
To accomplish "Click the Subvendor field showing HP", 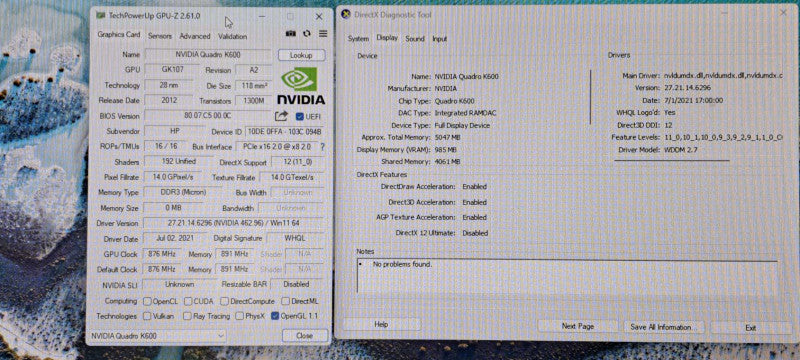I will [x=175, y=131].
